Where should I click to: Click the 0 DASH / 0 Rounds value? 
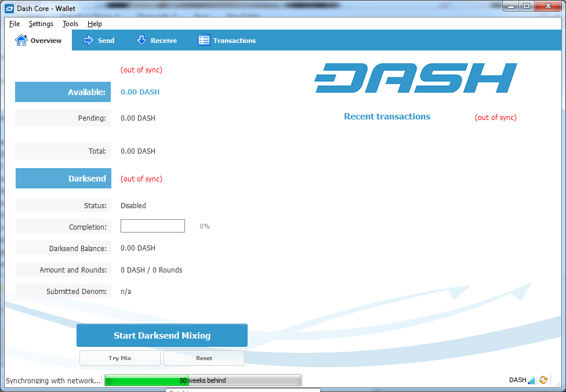(151, 270)
